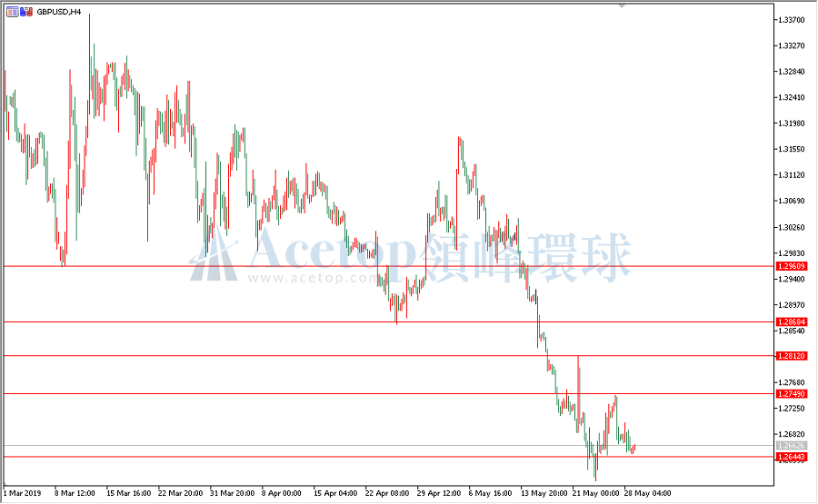818x504 pixels.
Task: Select the chart shift triangle marker at top
Action: (622, 5)
